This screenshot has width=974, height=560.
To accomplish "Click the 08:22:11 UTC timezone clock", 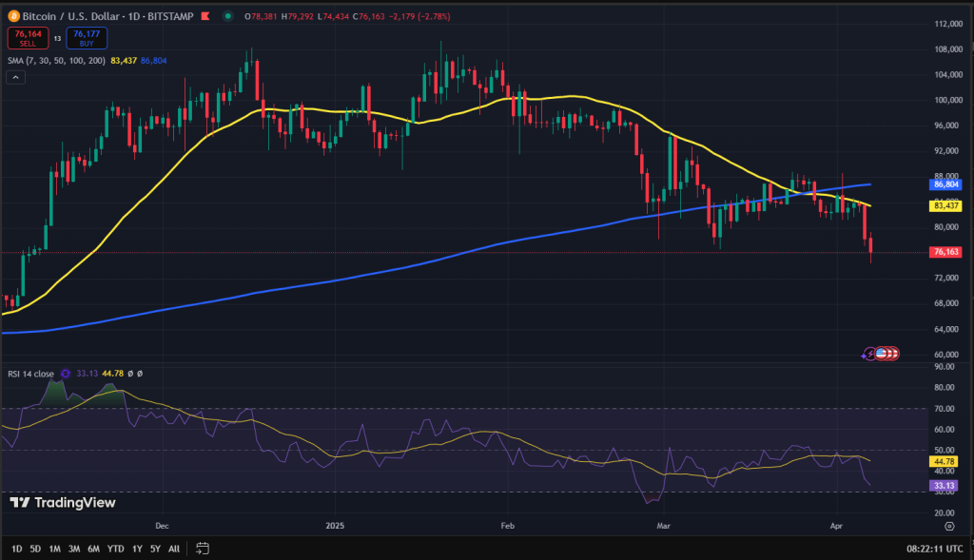I will 934,549.
